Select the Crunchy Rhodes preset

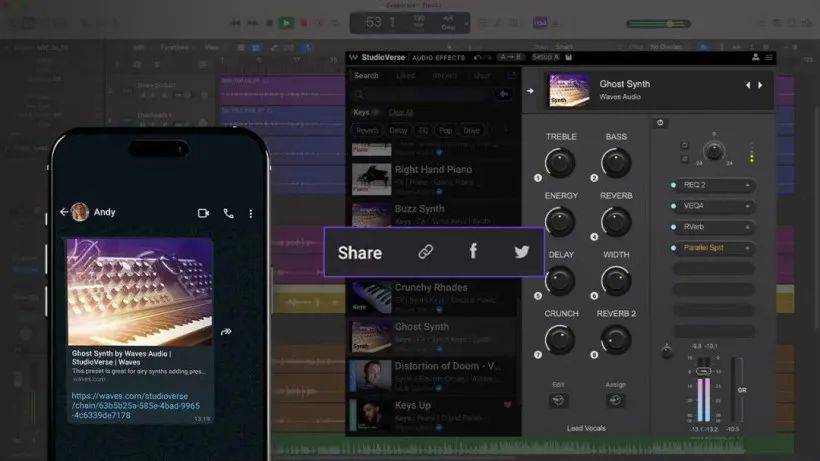(x=434, y=296)
